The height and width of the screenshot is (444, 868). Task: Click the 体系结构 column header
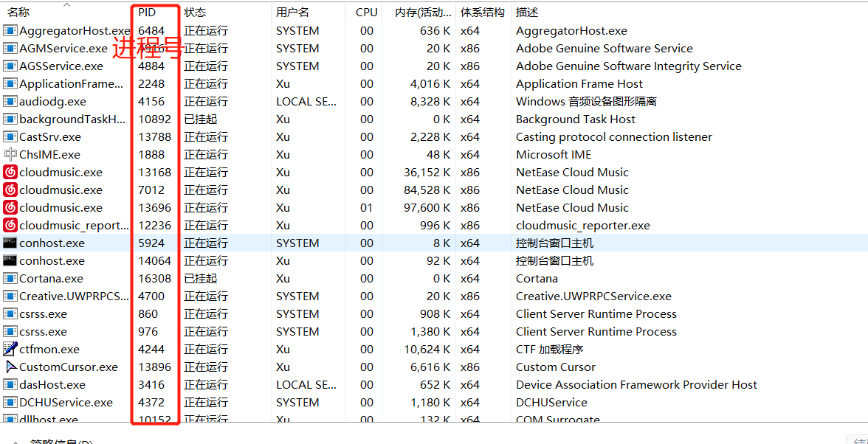point(483,13)
